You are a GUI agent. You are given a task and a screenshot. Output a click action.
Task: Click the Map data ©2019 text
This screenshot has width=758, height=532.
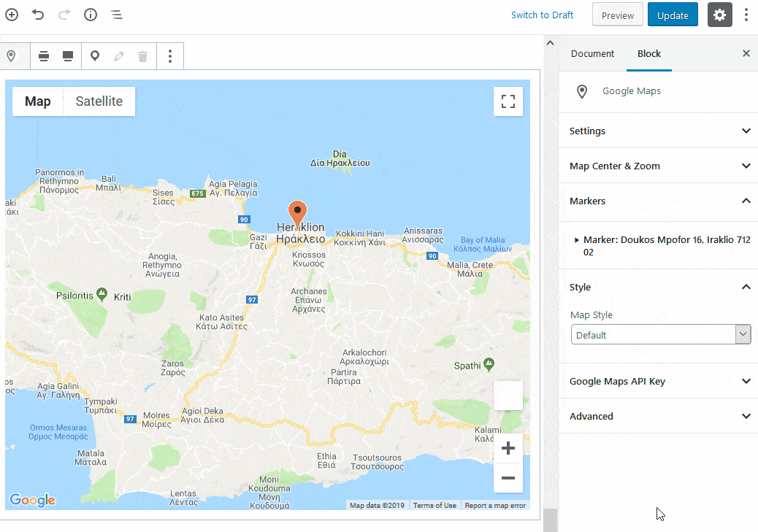pyautogui.click(x=377, y=506)
